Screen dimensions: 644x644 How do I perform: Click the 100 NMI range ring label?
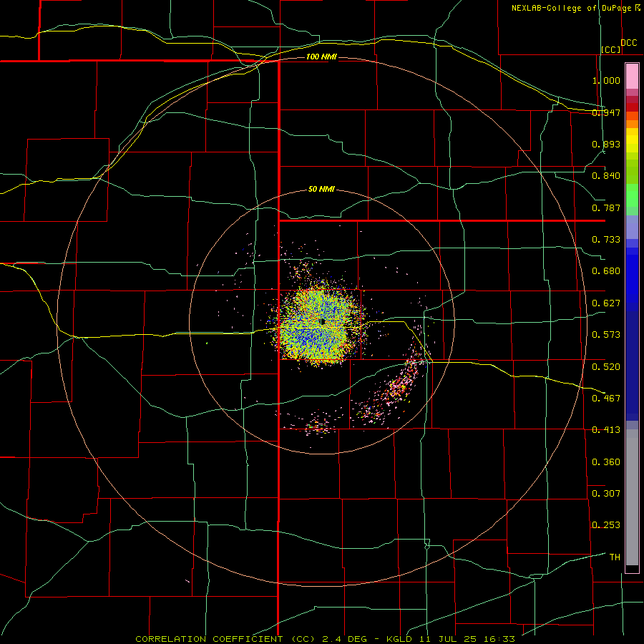(x=321, y=57)
